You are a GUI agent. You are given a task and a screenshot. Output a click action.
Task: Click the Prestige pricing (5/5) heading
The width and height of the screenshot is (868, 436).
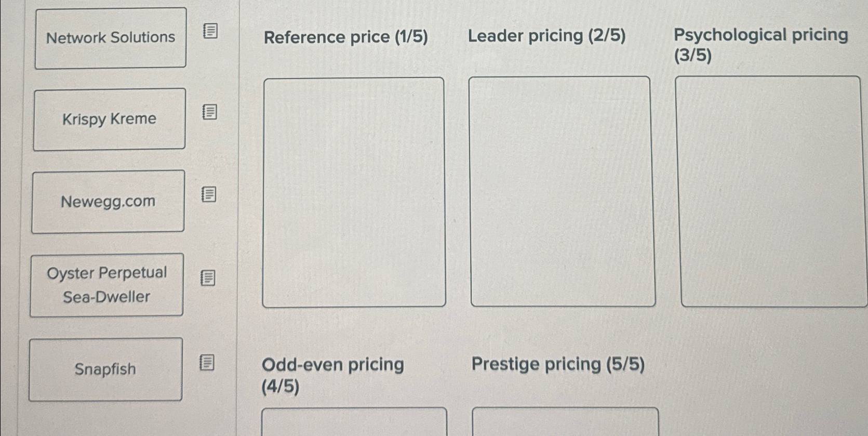[557, 365]
